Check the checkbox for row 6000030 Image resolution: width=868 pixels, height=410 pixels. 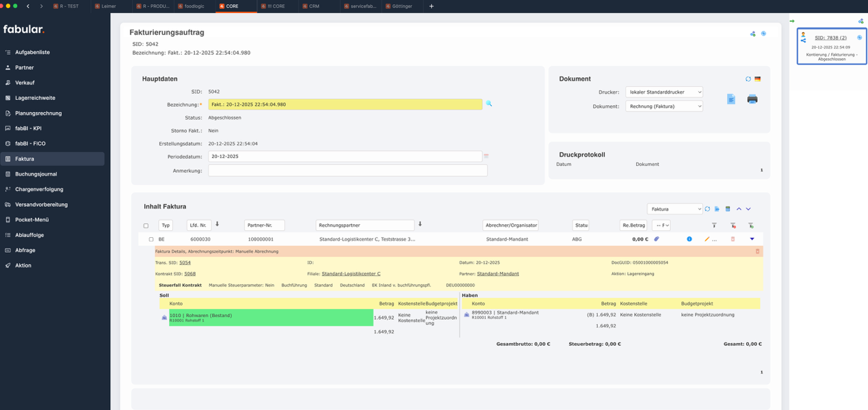pos(151,239)
